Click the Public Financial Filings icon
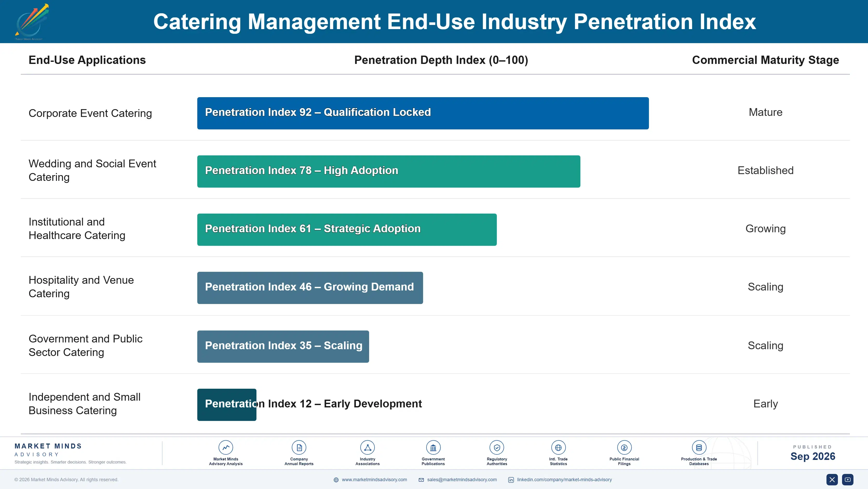 [x=624, y=447]
